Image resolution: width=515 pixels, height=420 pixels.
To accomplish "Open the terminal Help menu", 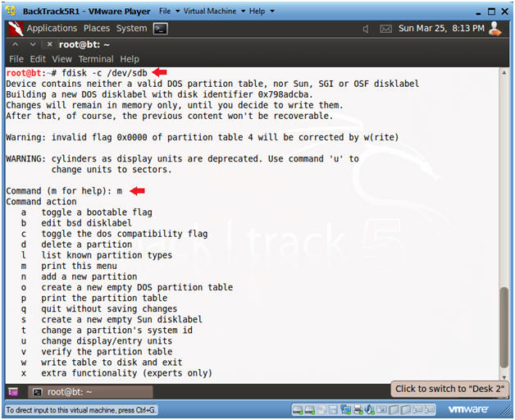I will tap(130, 59).
